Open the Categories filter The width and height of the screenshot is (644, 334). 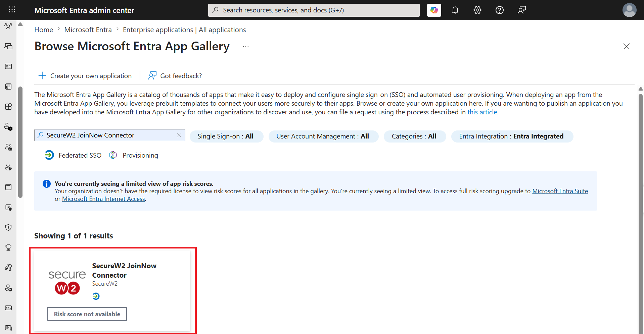[415, 136]
